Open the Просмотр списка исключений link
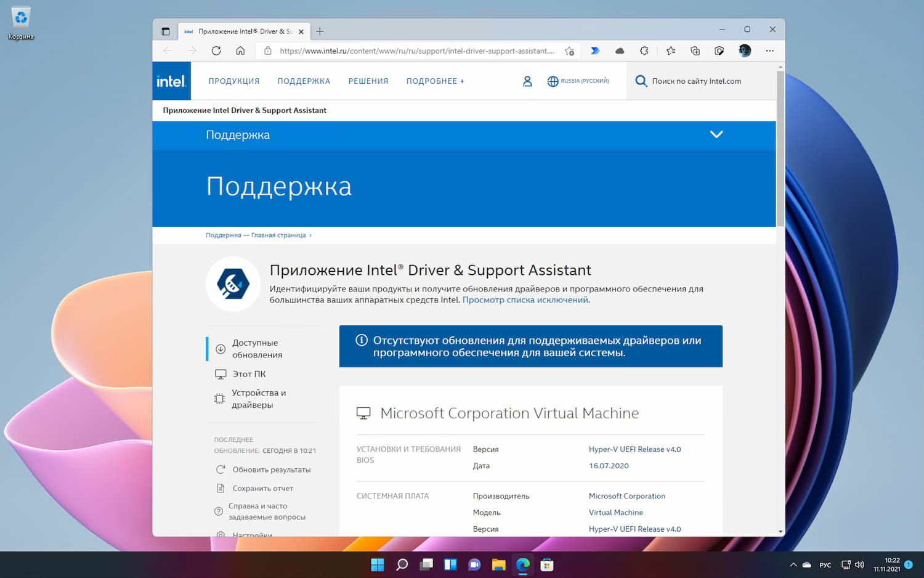Image resolution: width=924 pixels, height=578 pixels. [x=525, y=300]
